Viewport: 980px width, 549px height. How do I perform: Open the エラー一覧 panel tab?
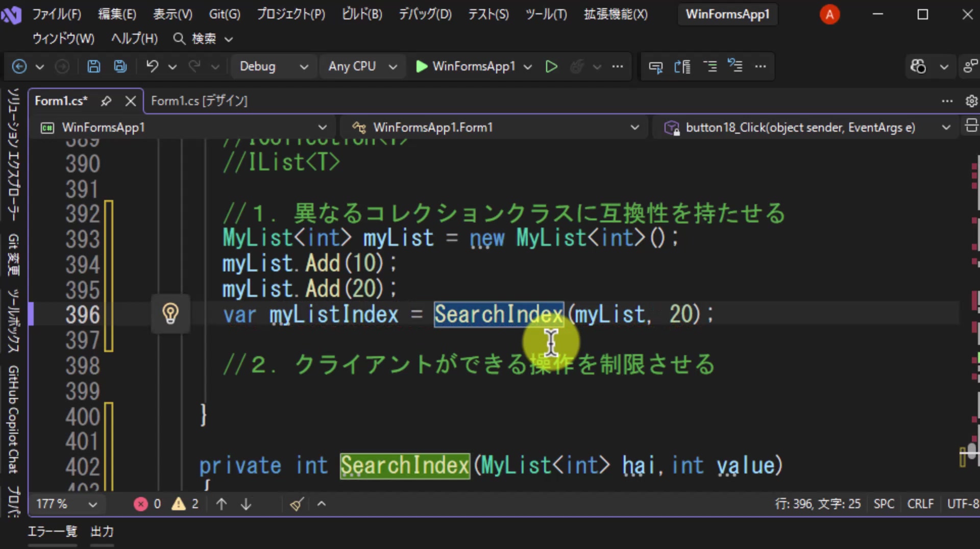(52, 532)
